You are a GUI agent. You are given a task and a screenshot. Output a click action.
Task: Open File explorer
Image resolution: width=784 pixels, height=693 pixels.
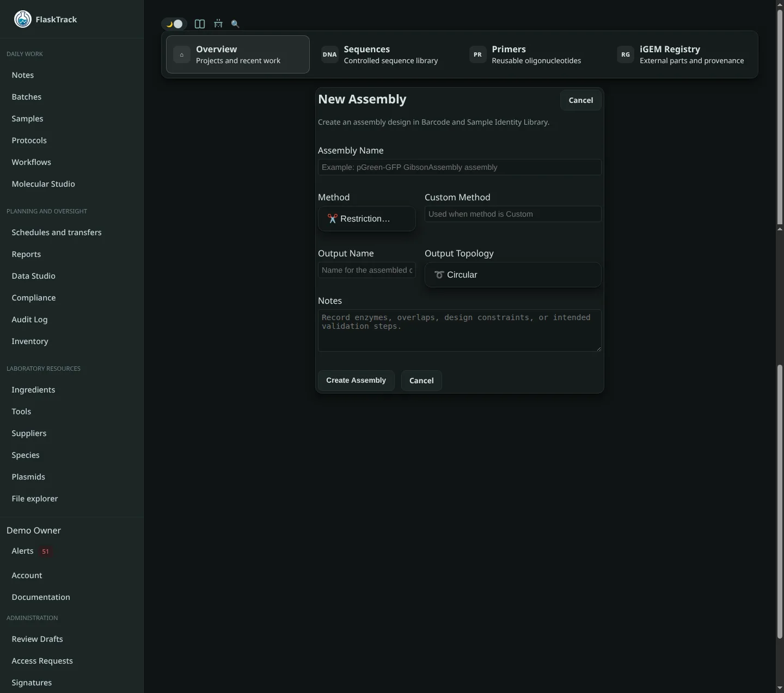click(x=35, y=499)
